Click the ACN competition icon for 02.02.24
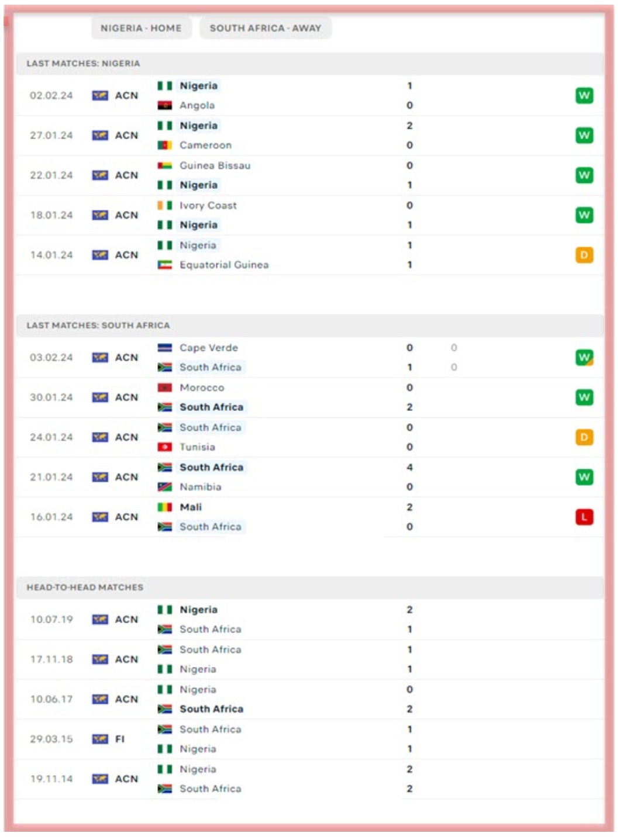Image resolution: width=620 pixels, height=840 pixels. (100, 95)
